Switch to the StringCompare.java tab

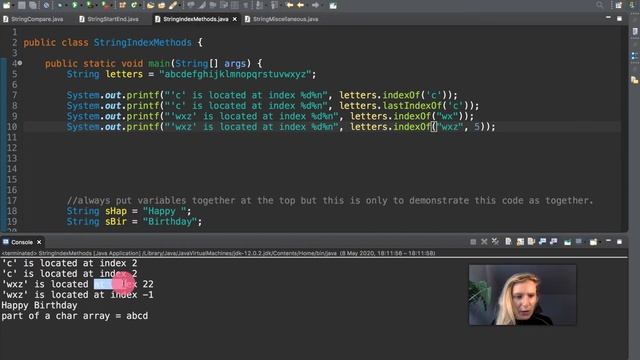pos(33,19)
